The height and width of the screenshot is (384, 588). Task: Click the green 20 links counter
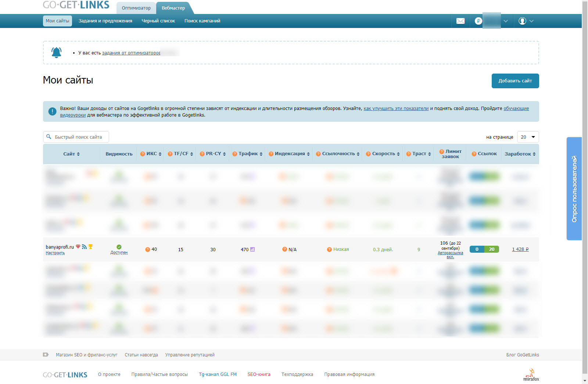pos(492,249)
